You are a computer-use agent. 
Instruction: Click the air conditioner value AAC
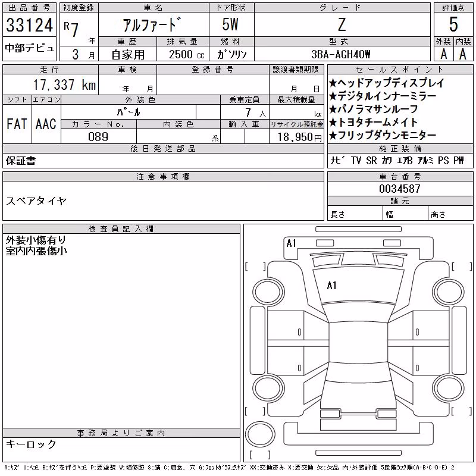pyautogui.click(x=46, y=124)
